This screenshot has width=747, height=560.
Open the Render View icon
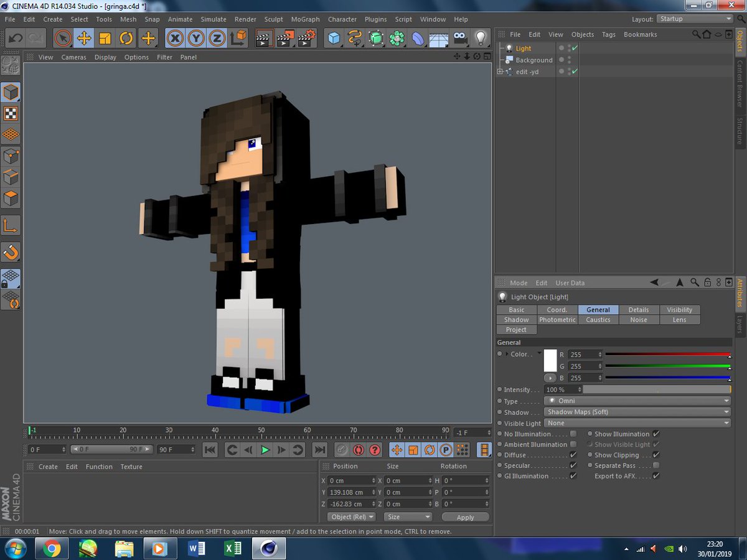click(x=264, y=38)
